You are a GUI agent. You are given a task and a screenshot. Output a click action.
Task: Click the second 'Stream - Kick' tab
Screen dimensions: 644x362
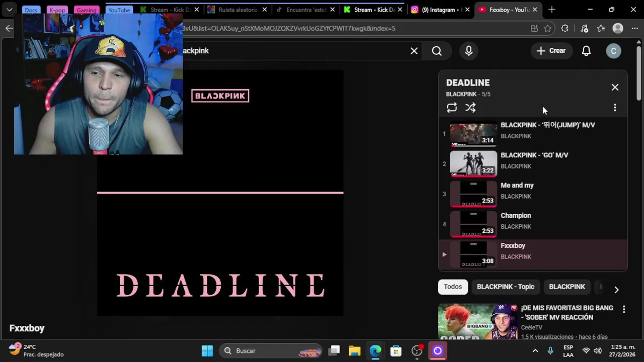[373, 10]
